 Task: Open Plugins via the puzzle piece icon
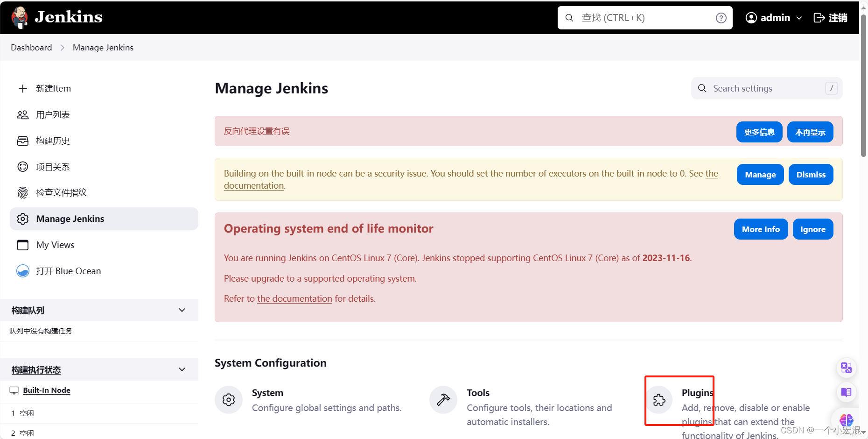pyautogui.click(x=659, y=400)
